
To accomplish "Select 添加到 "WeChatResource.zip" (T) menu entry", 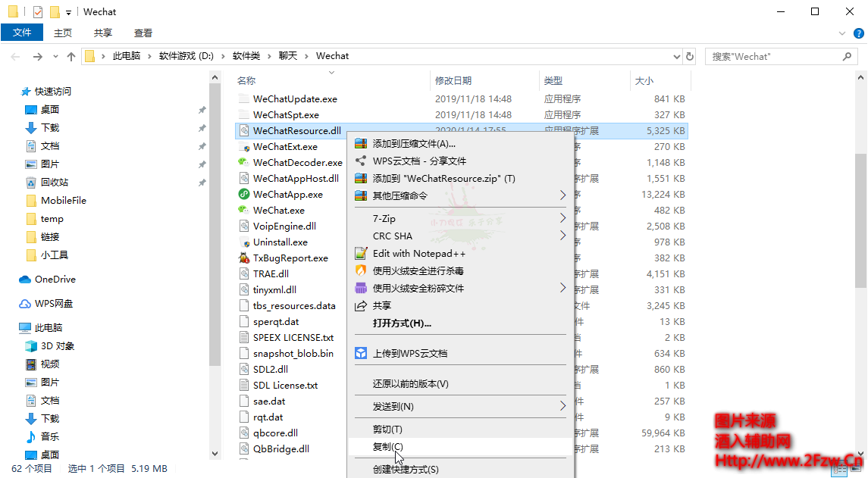I will [461, 178].
